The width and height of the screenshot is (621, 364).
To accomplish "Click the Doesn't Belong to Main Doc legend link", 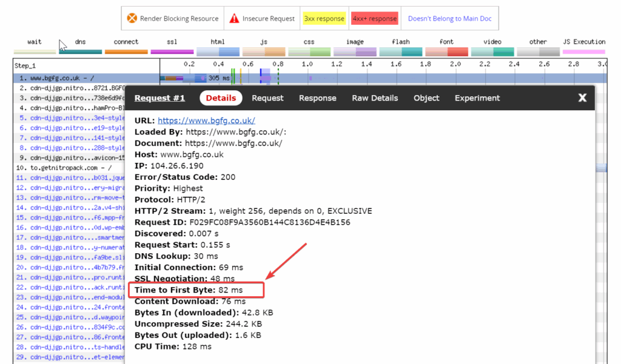I will click(449, 19).
